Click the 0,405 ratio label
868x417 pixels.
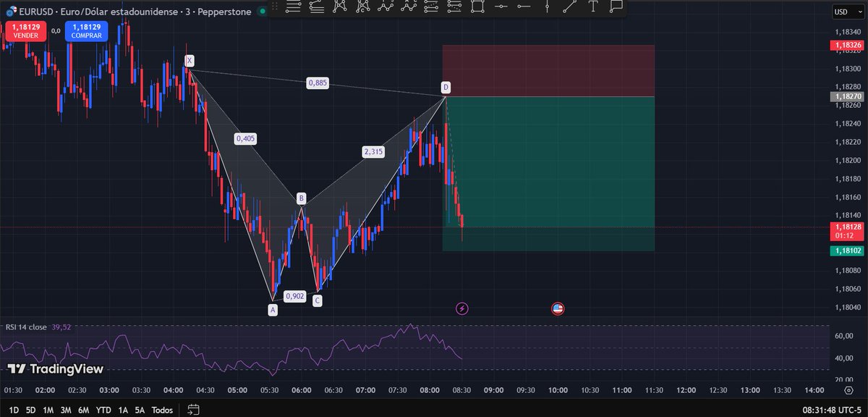pyautogui.click(x=245, y=138)
